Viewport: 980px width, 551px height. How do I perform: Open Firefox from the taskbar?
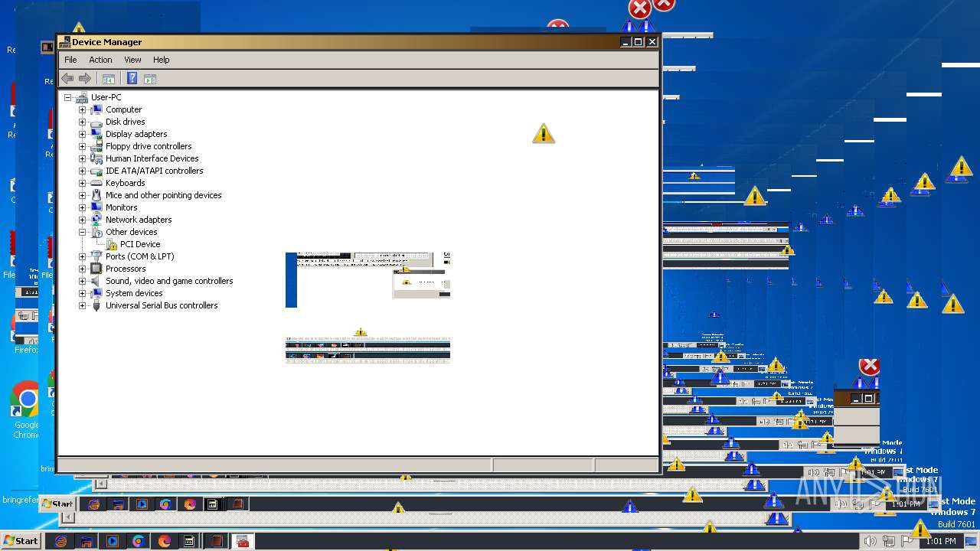point(164,541)
